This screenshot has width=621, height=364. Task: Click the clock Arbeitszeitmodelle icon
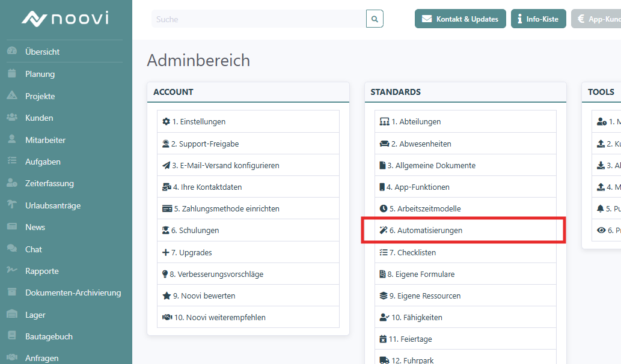pyautogui.click(x=384, y=208)
